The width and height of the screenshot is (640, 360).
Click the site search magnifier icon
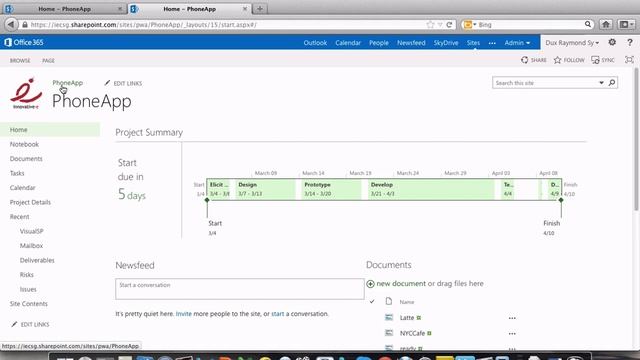point(612,83)
